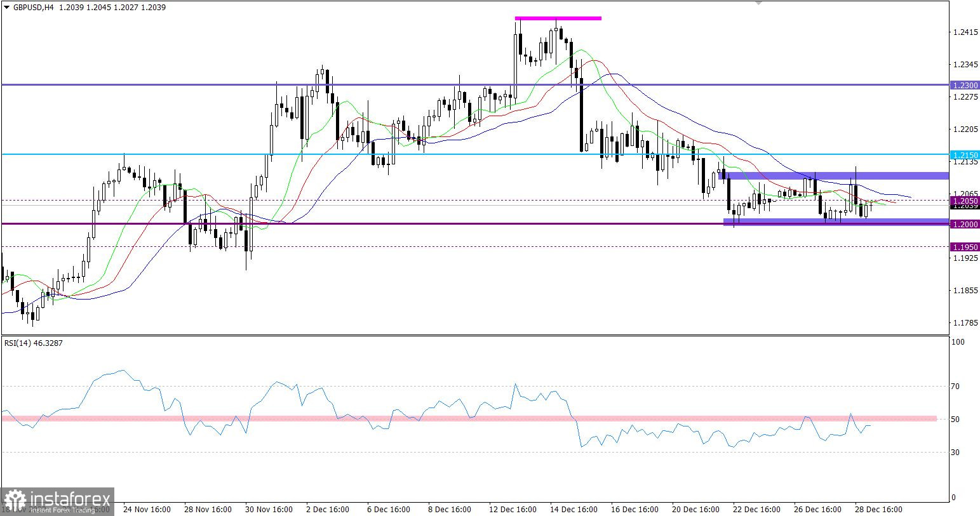Screen dimensions: 980x516
Task: Click the 12 Dec 16:00 date label
Action: click(x=512, y=509)
